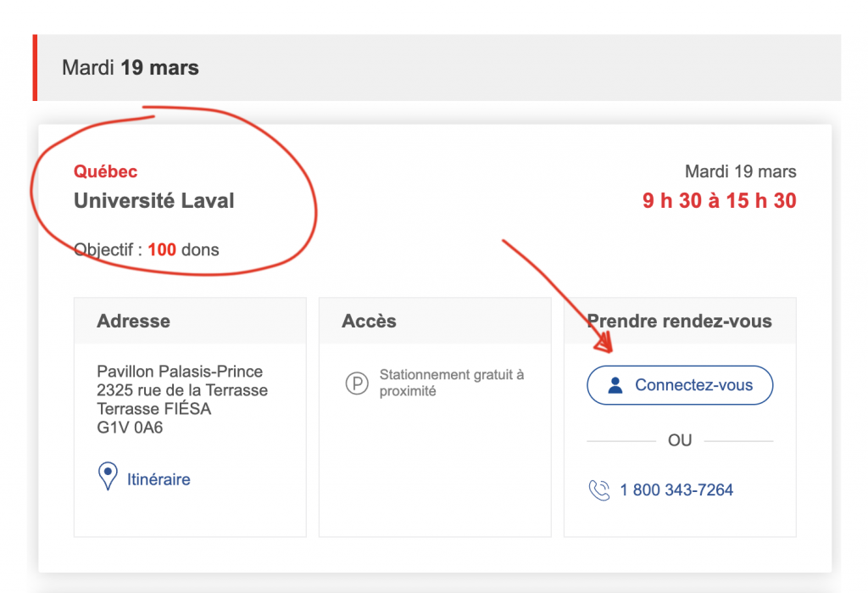Click the small Mardi 19 mars above hours
This screenshot has width=868, height=593.
coord(740,171)
